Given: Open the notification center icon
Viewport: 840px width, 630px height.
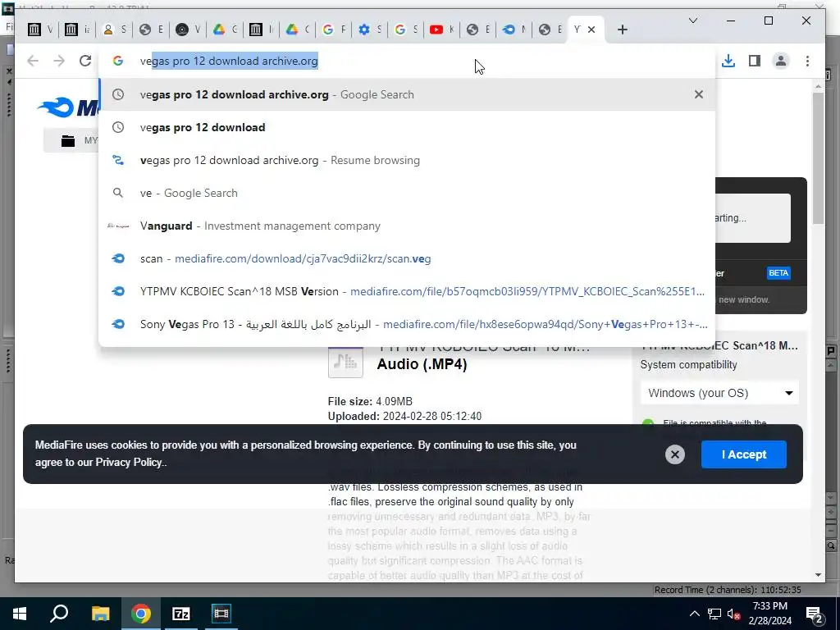Looking at the screenshot, I should (x=815, y=614).
